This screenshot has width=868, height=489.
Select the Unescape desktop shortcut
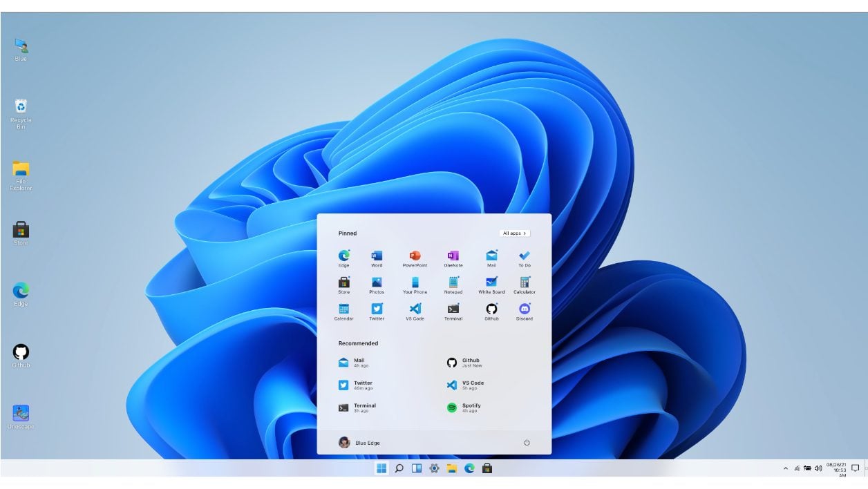point(21,417)
